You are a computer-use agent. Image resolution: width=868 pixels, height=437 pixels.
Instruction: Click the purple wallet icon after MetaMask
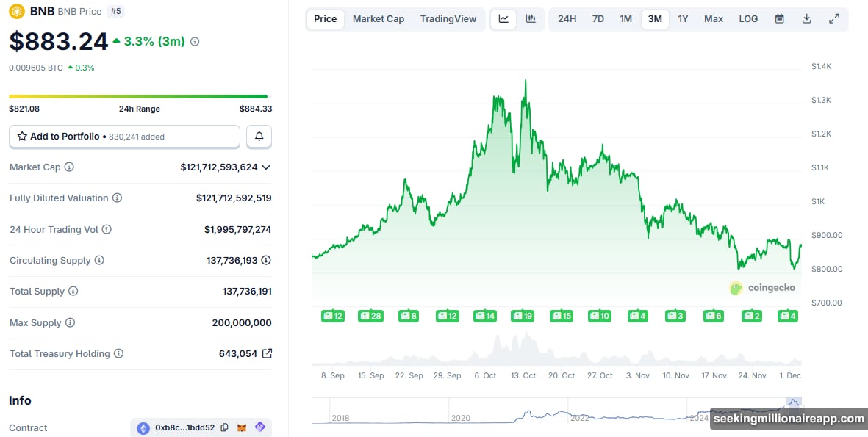coord(260,427)
